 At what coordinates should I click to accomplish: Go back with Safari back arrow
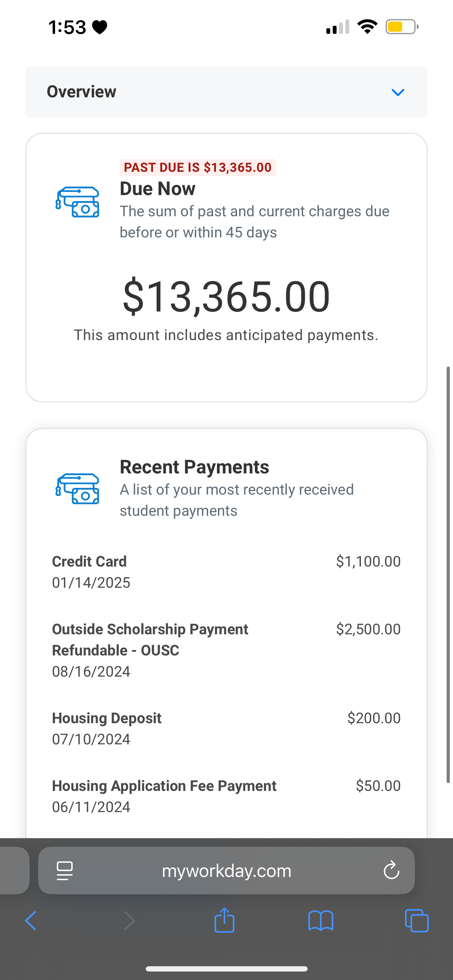[31, 921]
